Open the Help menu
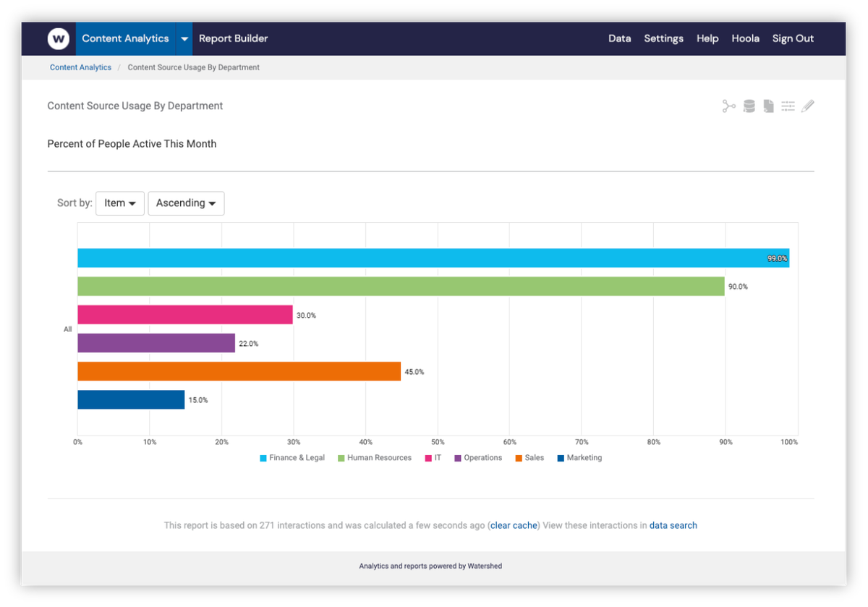 [707, 38]
